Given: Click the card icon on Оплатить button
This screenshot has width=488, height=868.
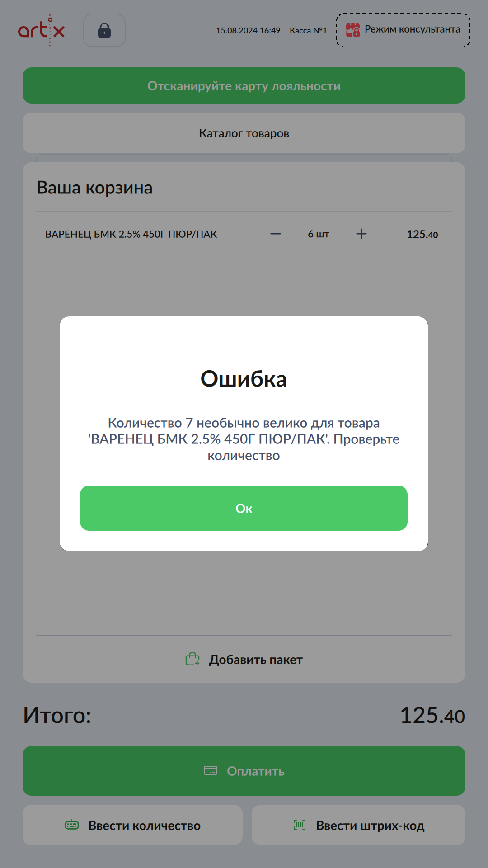Looking at the screenshot, I should tap(211, 770).
